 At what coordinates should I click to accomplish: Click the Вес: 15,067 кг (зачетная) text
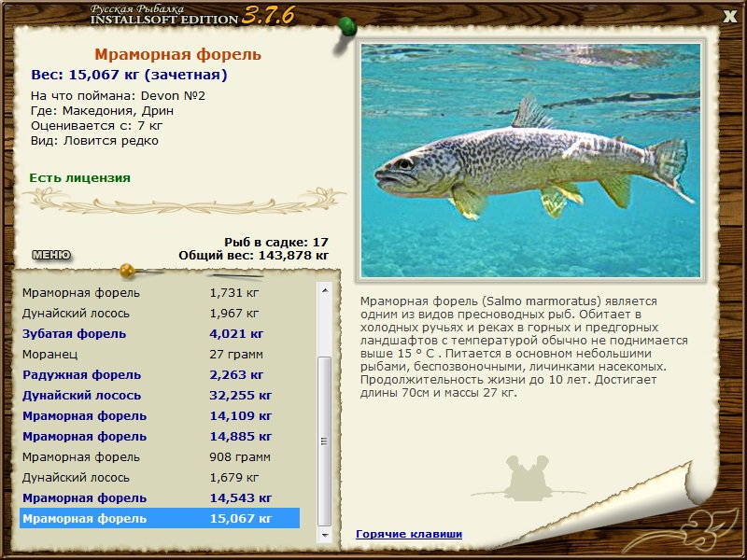pyautogui.click(x=129, y=75)
